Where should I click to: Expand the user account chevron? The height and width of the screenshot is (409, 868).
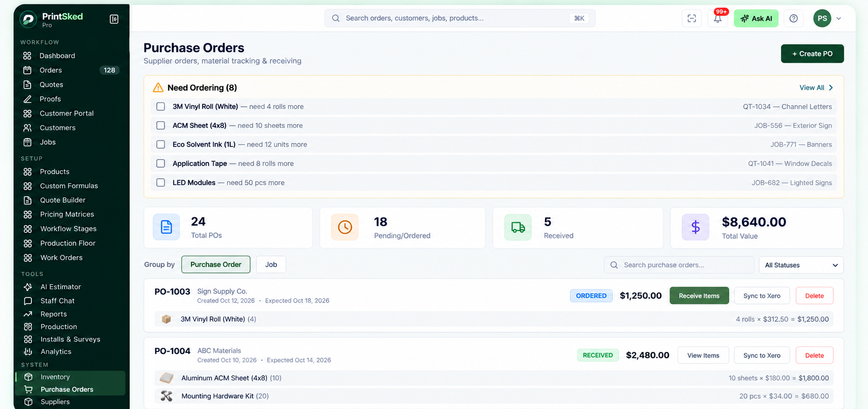point(839,19)
